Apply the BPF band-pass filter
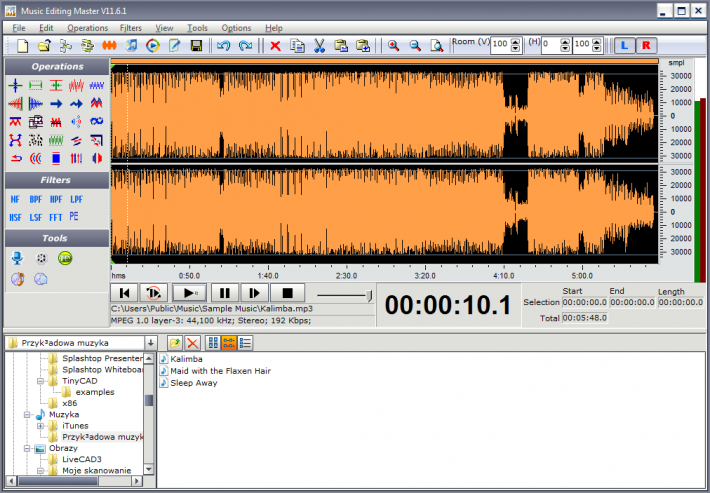The height and width of the screenshot is (493, 710). tap(35, 199)
